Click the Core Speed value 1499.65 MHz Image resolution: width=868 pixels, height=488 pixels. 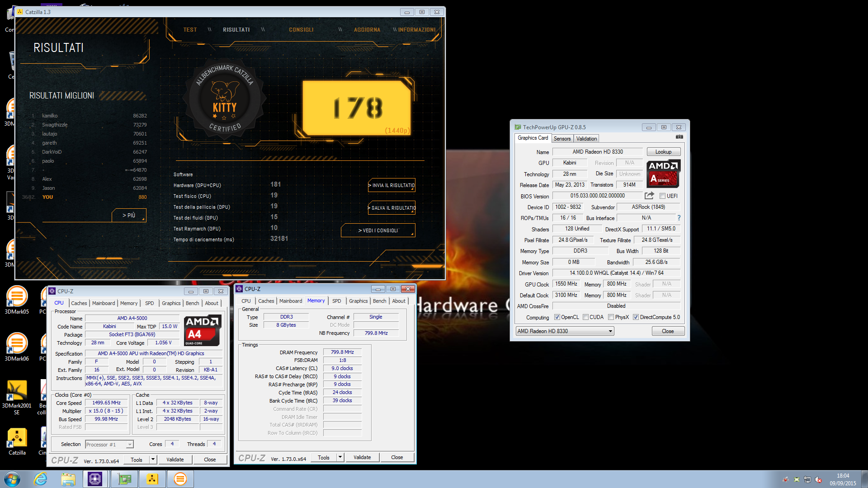[x=107, y=403]
